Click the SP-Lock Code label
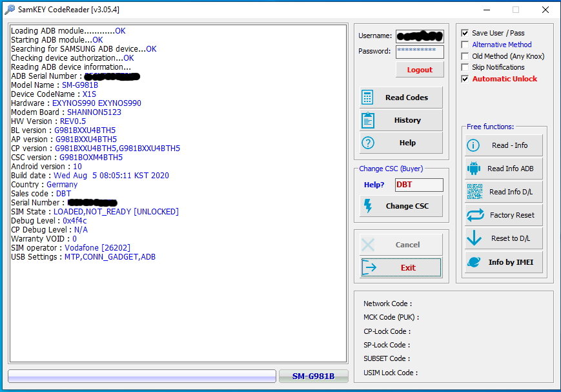 (x=387, y=345)
